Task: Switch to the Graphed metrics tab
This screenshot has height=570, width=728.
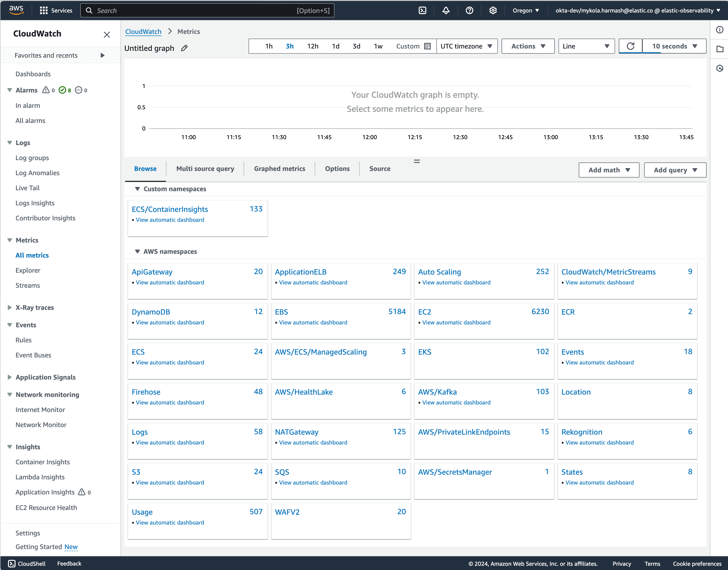Action: tap(279, 169)
